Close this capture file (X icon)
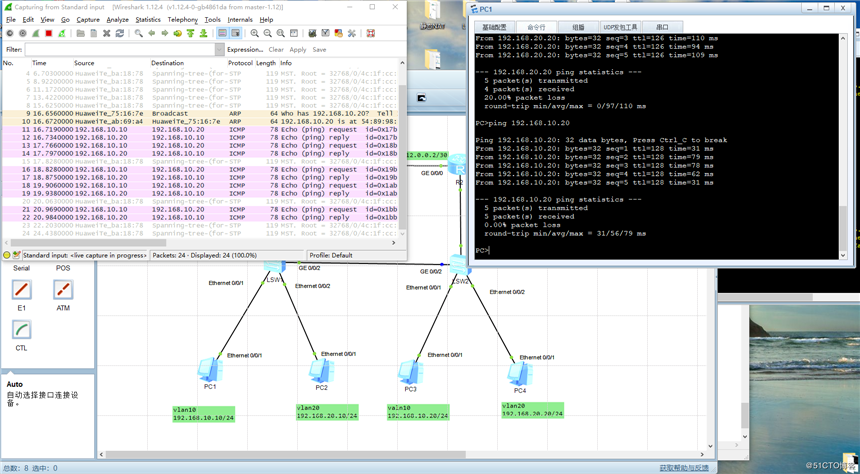This screenshot has height=474, width=860. [107, 33]
